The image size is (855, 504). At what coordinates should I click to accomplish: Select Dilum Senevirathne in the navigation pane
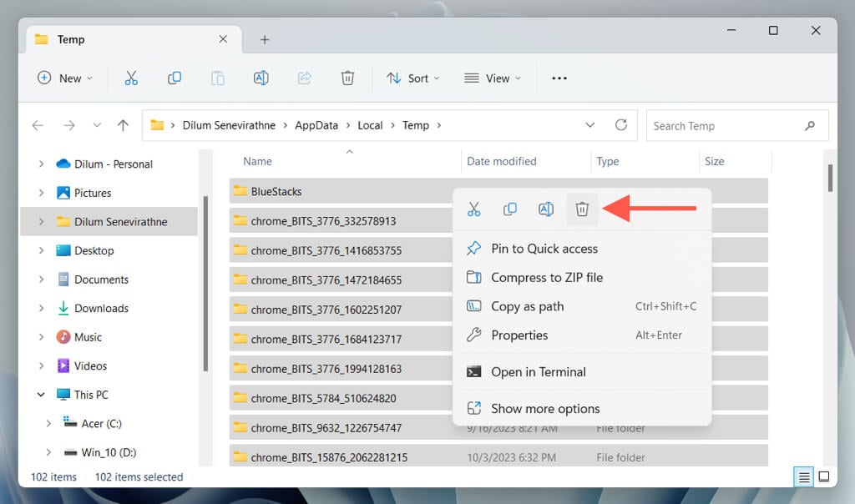click(x=109, y=222)
